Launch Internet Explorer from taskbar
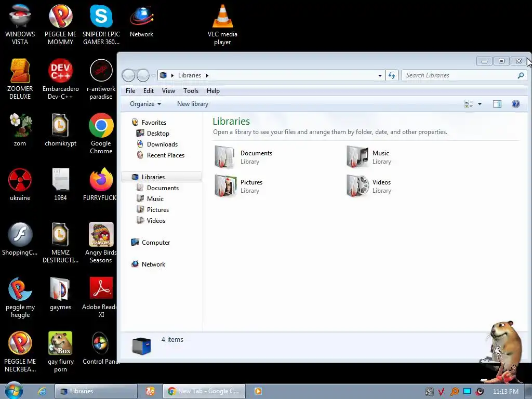Image resolution: width=532 pixels, height=399 pixels. click(42, 391)
